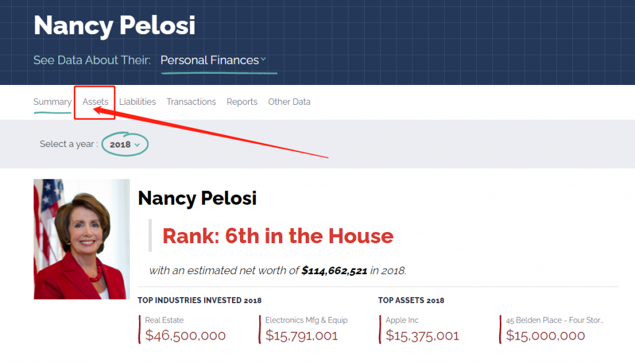Viewport: 635px width, 364px height.
Task: Switch to the Summary tab
Action: click(x=52, y=102)
